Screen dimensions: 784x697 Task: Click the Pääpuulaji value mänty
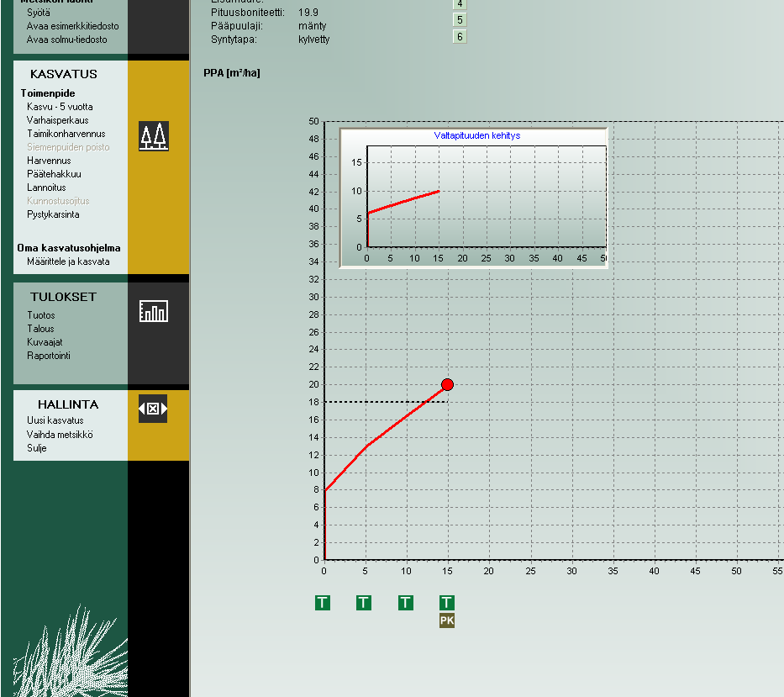click(x=312, y=26)
